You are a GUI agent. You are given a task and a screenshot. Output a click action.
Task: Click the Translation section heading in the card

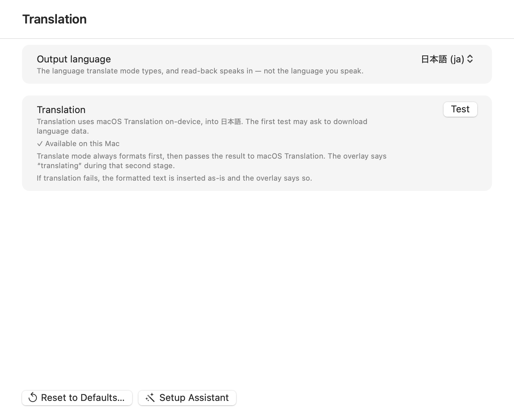pos(61,110)
